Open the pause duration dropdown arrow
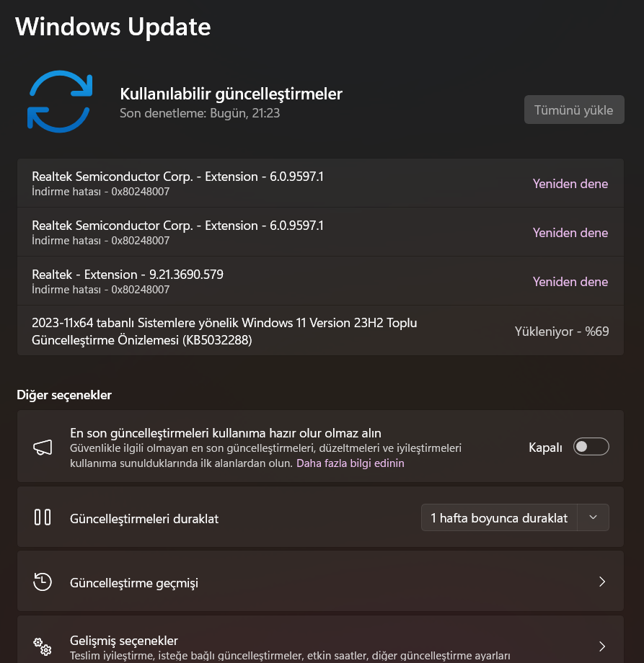 594,517
